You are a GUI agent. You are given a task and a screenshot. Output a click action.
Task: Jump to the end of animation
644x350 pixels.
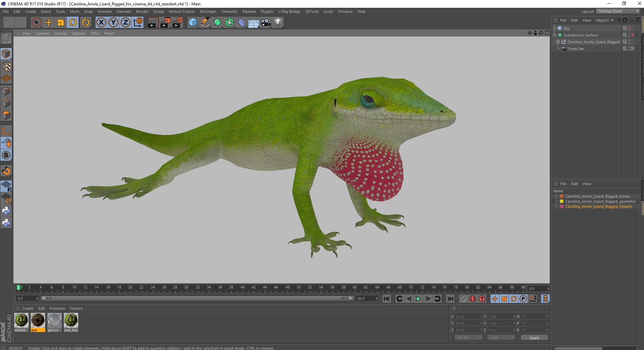click(x=450, y=299)
